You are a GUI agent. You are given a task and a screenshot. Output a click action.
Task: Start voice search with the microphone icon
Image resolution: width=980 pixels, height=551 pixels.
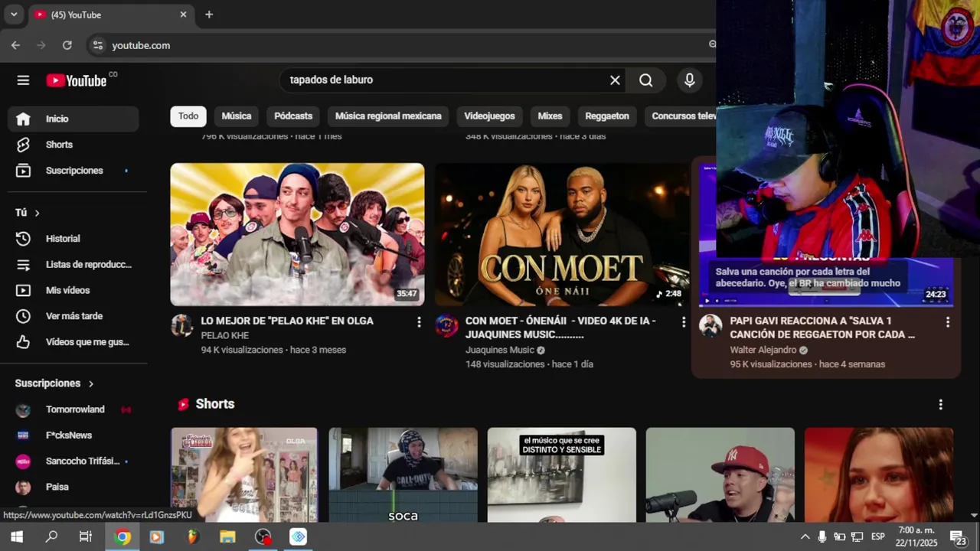click(x=690, y=80)
